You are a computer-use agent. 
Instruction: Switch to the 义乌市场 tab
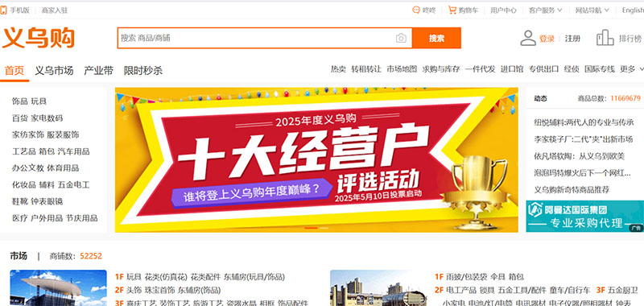pyautogui.click(x=54, y=71)
